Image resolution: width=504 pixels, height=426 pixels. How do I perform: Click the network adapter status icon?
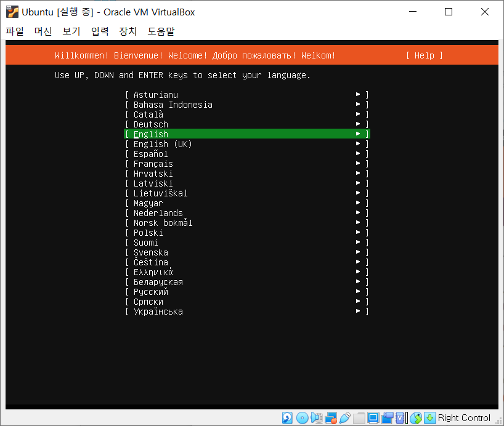click(x=331, y=417)
